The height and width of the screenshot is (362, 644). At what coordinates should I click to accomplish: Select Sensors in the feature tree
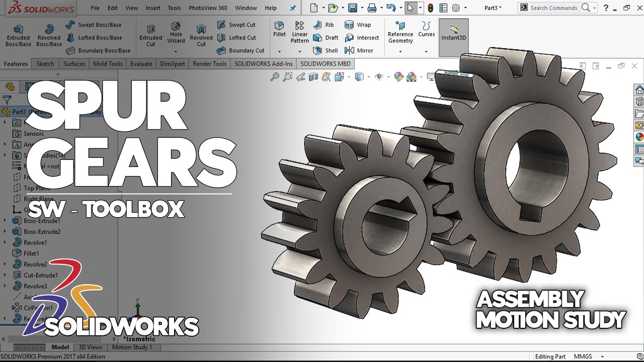pos(29,134)
